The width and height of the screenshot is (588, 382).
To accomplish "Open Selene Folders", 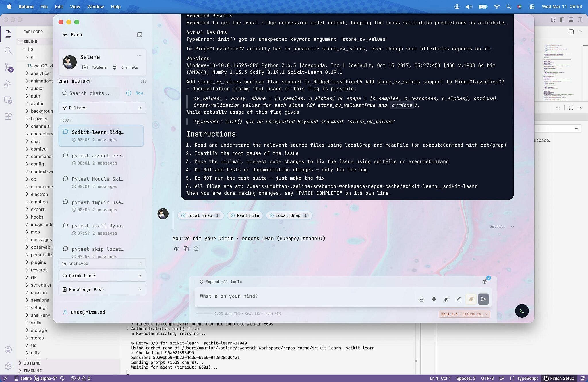I will coord(94,67).
